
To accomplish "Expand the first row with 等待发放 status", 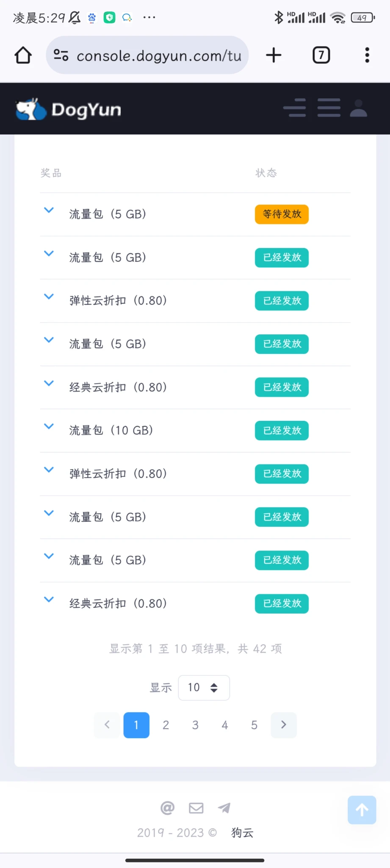I will (49, 210).
